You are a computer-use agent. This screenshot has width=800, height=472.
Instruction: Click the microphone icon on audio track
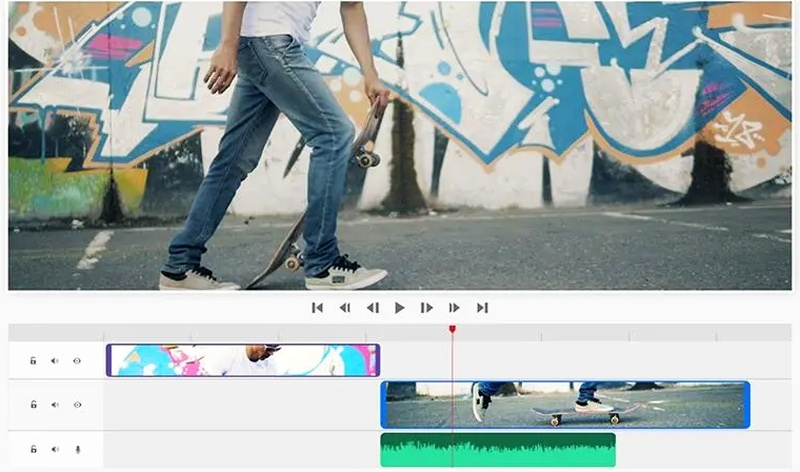tap(77, 450)
